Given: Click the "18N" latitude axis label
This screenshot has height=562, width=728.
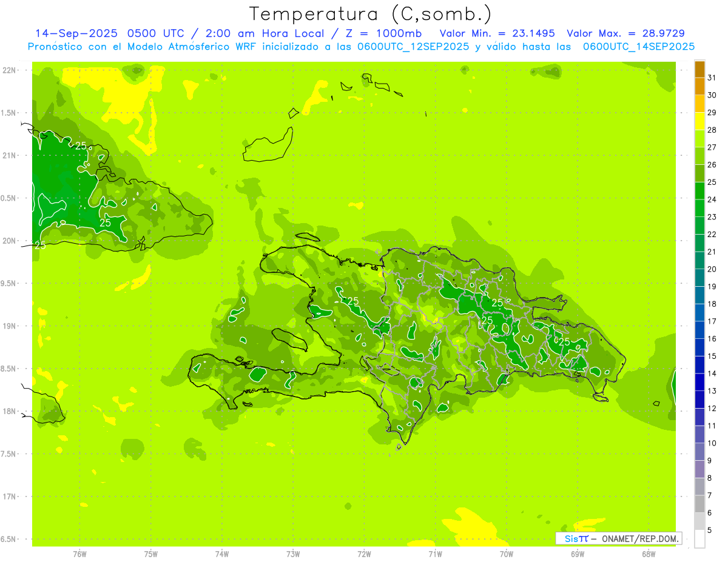Looking at the screenshot, I should pos(9,411).
